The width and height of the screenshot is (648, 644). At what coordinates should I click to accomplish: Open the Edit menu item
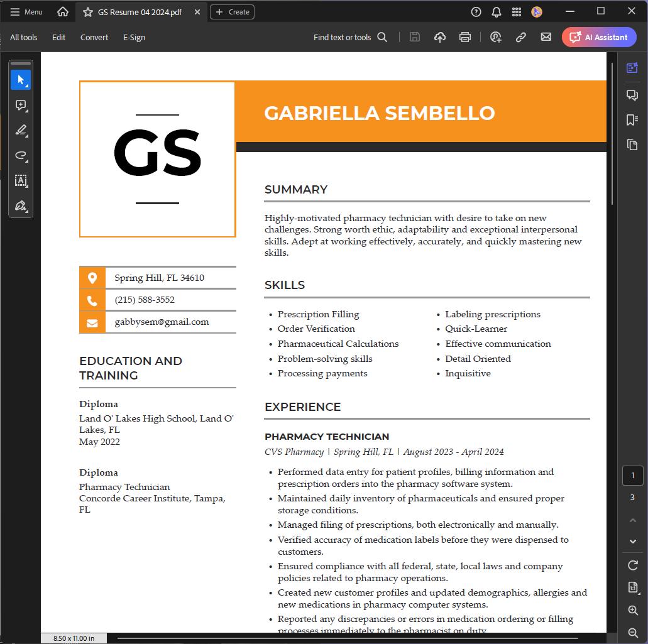point(58,37)
